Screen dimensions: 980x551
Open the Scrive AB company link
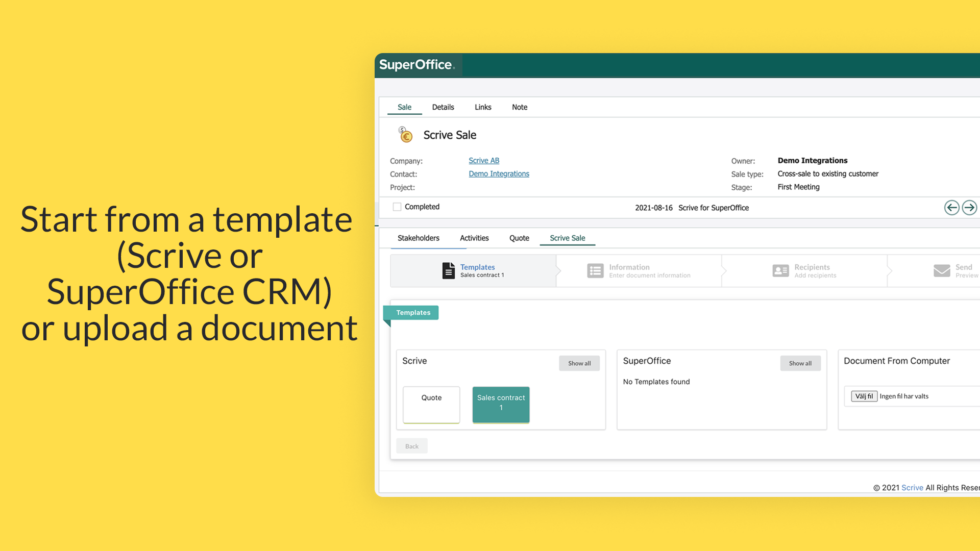[484, 161]
